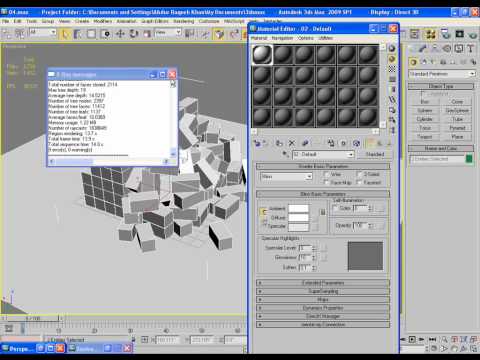Enable the Wire checkbox
480x360 pixels.
327,174
